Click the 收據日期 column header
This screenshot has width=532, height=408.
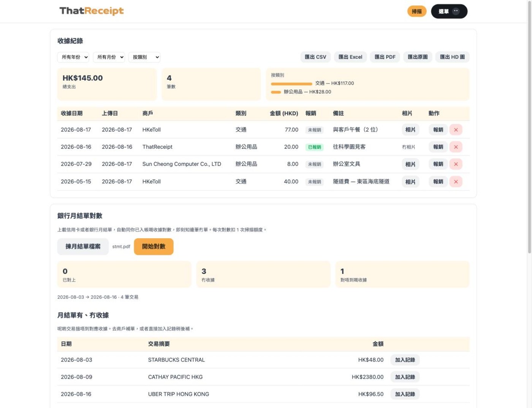[x=71, y=113]
